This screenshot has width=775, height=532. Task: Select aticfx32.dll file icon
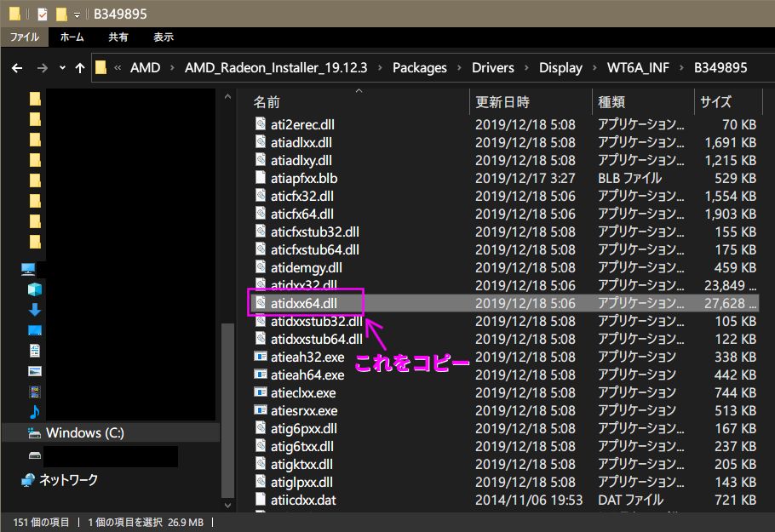pyautogui.click(x=261, y=196)
